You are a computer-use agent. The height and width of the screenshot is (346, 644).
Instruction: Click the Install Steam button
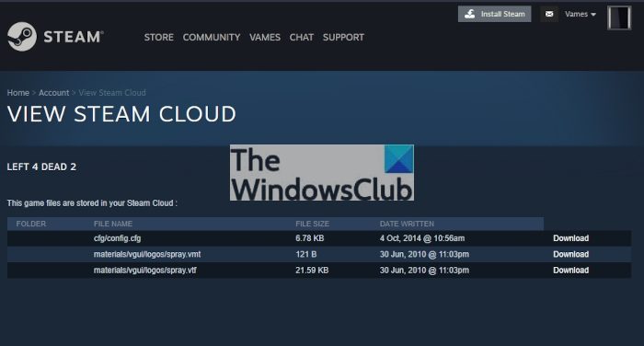[495, 14]
